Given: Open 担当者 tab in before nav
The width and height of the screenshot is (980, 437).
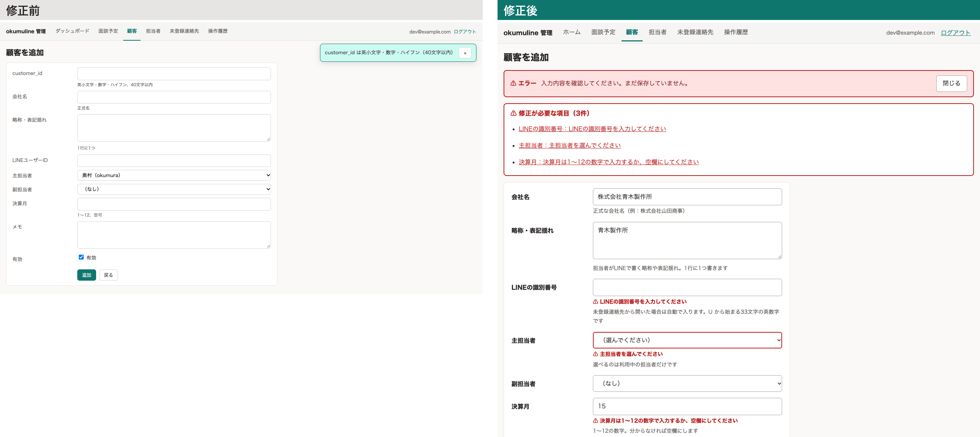Looking at the screenshot, I should [x=153, y=31].
